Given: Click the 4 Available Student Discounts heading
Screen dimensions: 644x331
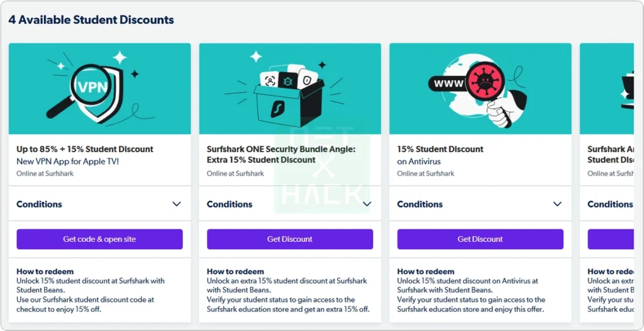Looking at the screenshot, I should [x=91, y=20].
